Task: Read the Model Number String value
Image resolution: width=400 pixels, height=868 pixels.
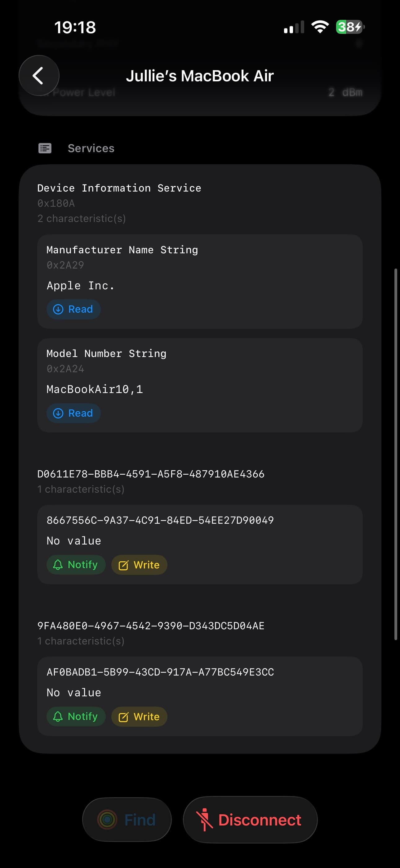Action: point(73,413)
